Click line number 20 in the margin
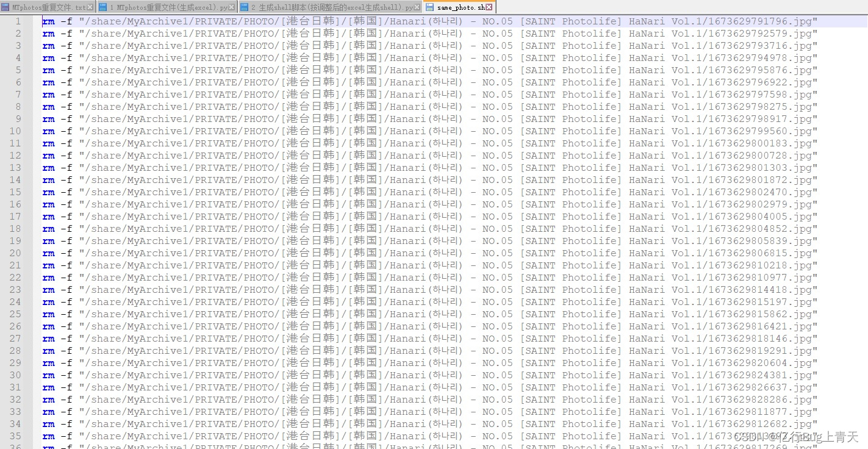Image resolution: width=868 pixels, height=449 pixels. [x=15, y=253]
